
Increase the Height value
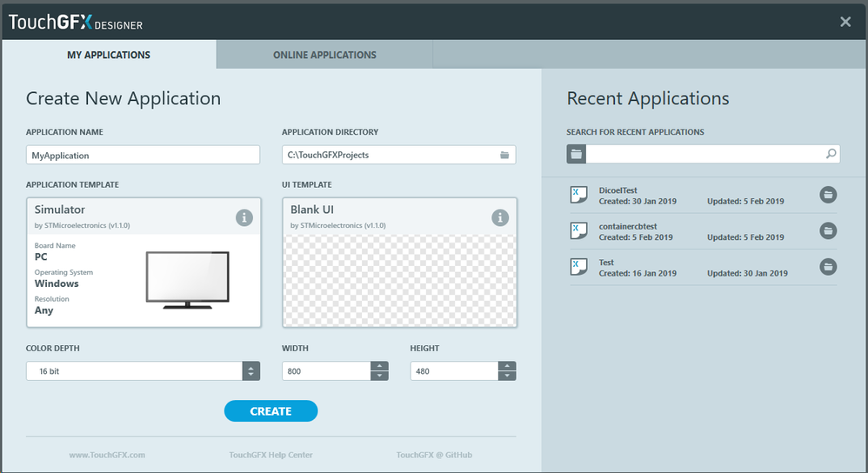pos(507,366)
